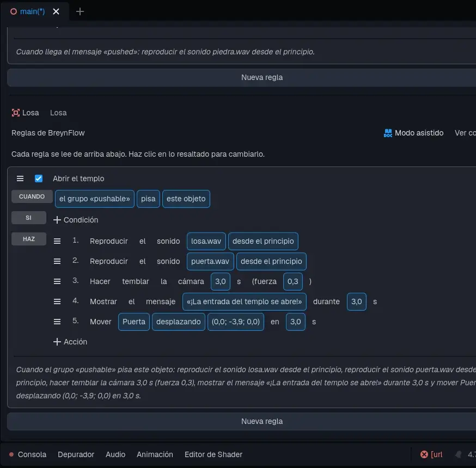
Task: Edit the message text «¡La entrada del templo se abre!»
Action: coord(245,301)
